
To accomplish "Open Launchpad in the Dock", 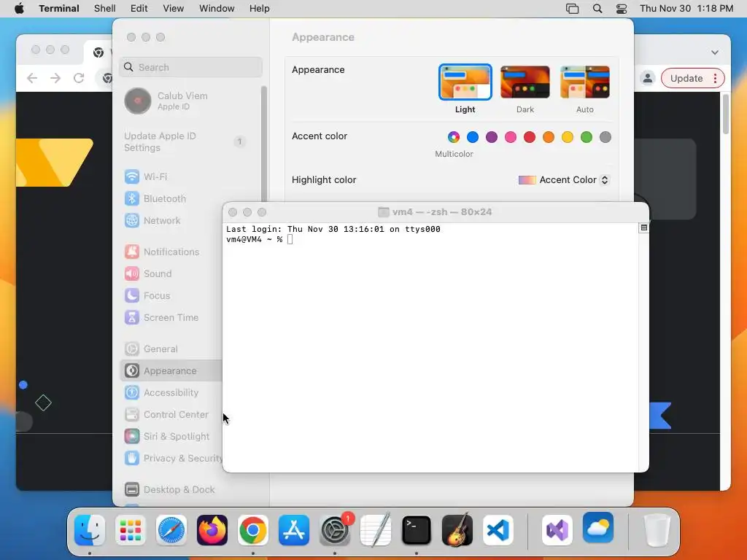I will click(130, 530).
